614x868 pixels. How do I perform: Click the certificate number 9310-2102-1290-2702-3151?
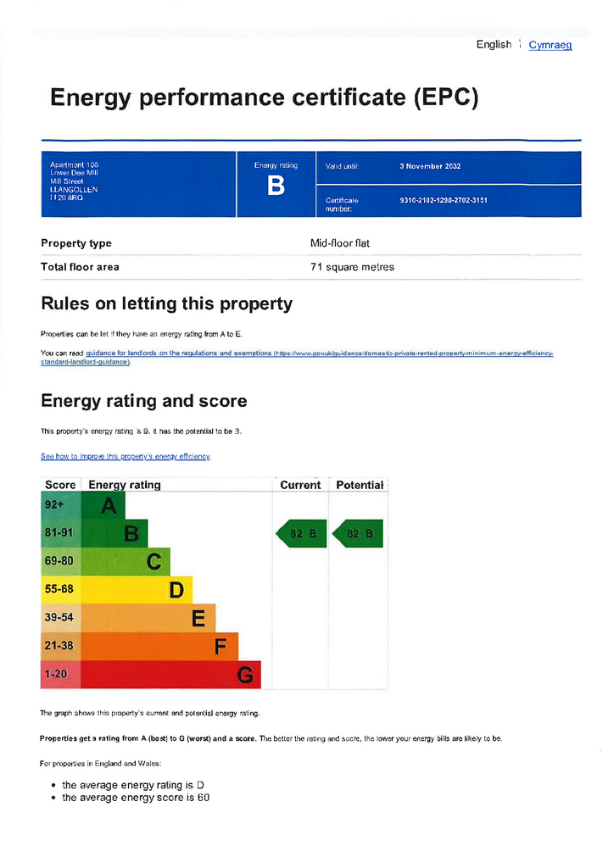pos(443,201)
